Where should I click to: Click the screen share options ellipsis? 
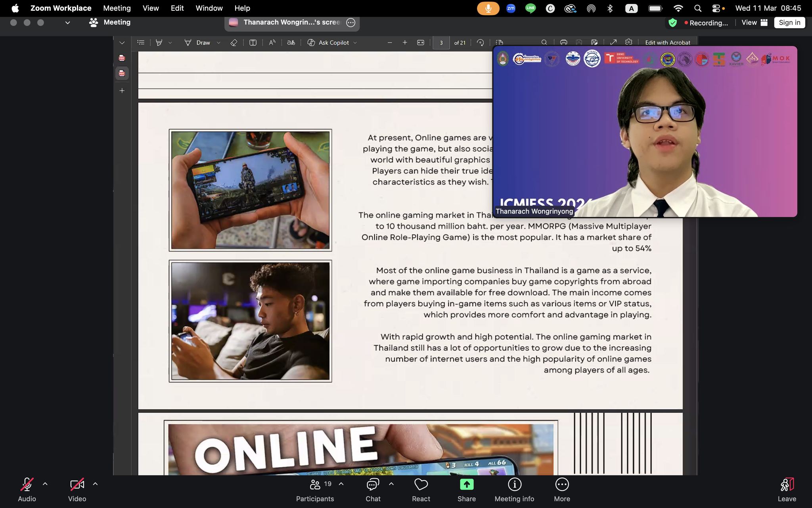350,23
